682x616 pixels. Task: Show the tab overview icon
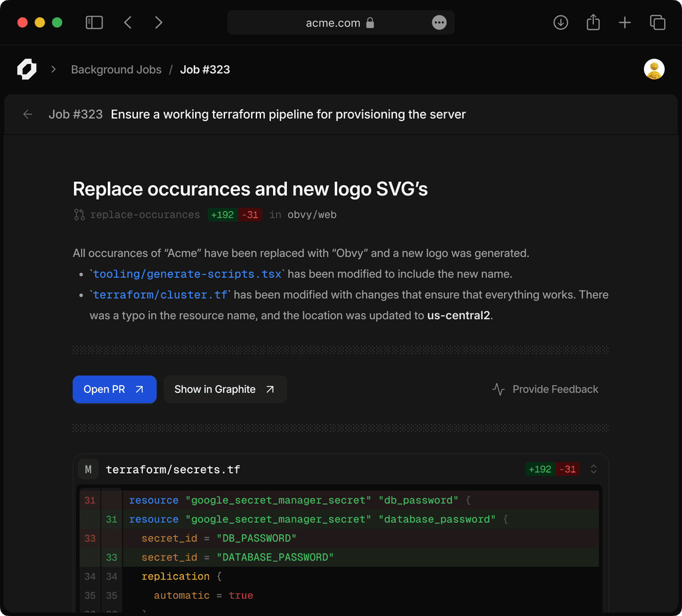coord(657,23)
